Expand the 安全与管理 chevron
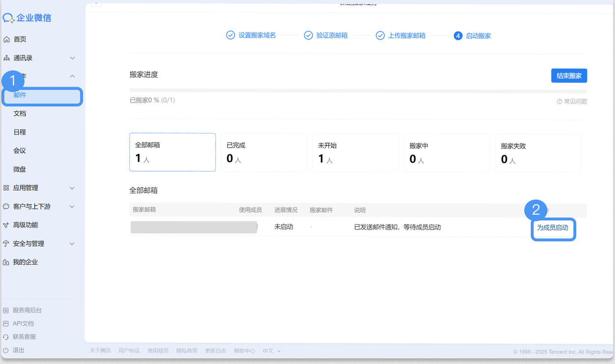 (72, 244)
